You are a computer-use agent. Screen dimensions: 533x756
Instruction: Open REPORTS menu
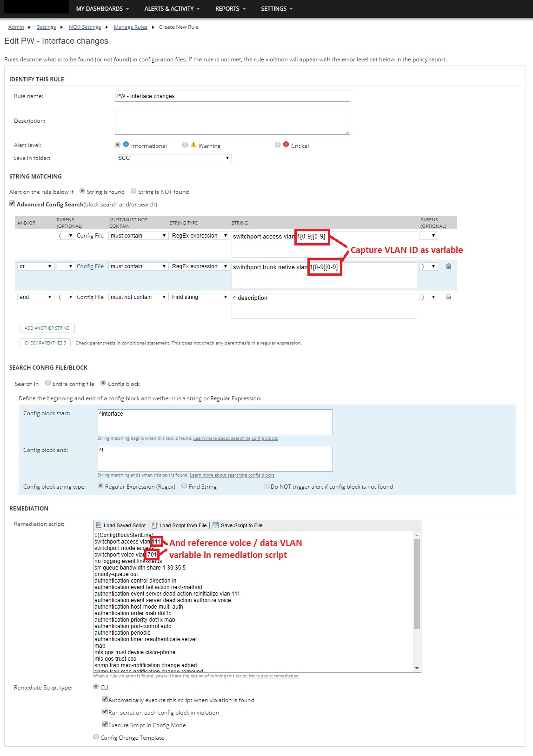231,9
